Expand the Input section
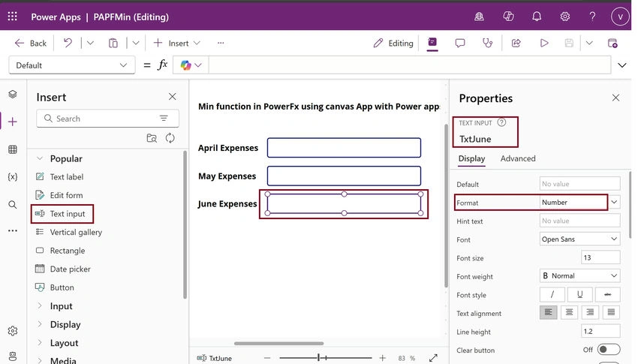The height and width of the screenshot is (364, 638). coord(40,305)
